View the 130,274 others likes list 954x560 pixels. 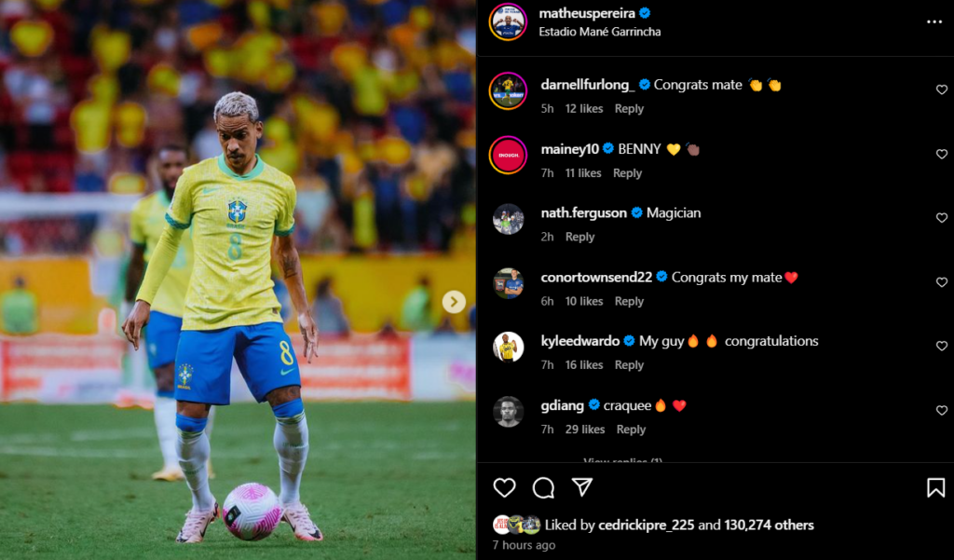tap(769, 525)
